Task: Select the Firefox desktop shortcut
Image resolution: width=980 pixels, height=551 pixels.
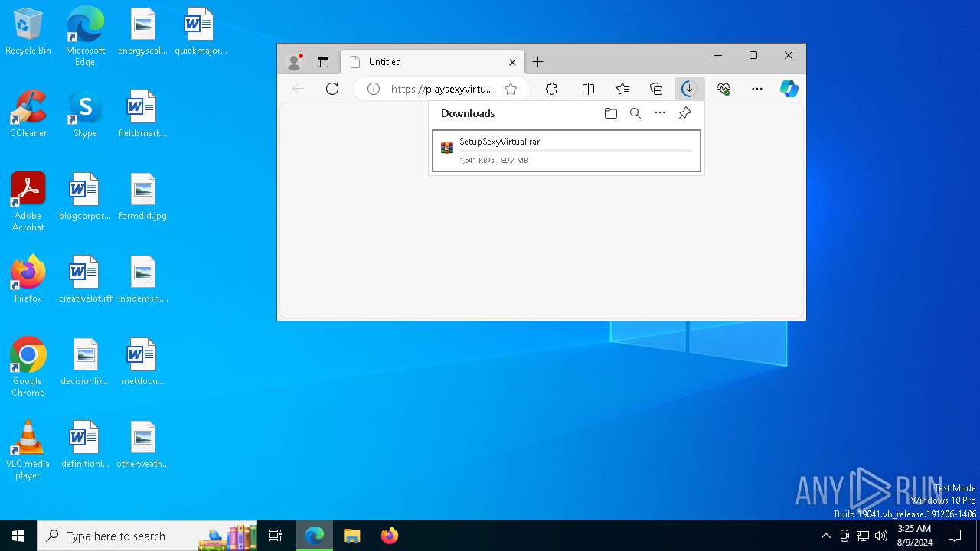Action: (28, 279)
